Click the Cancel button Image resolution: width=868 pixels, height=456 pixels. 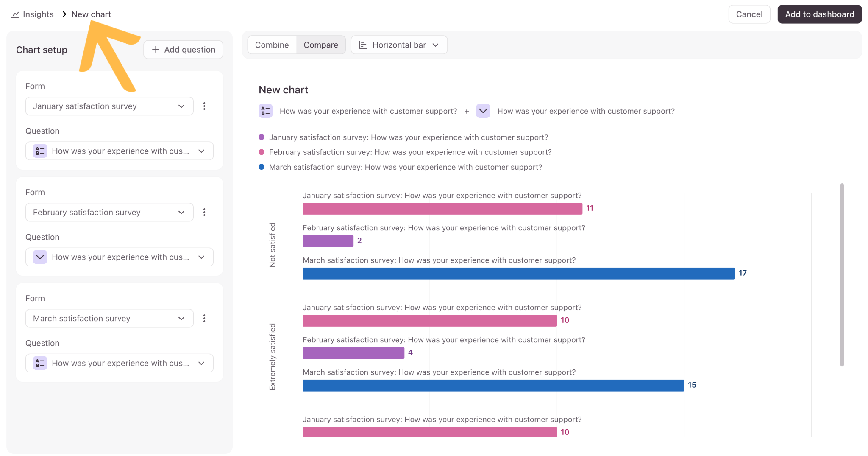click(x=749, y=14)
